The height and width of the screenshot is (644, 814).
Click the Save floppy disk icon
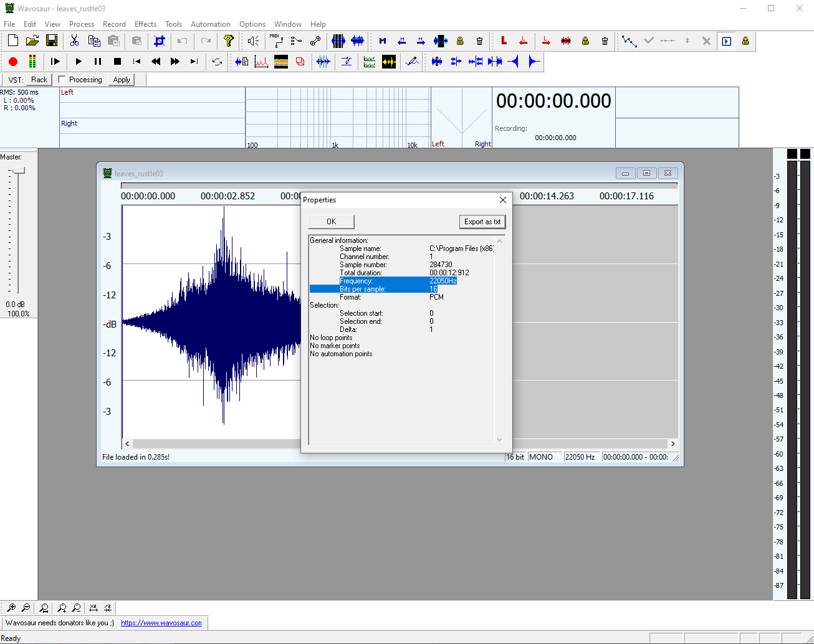coord(52,41)
